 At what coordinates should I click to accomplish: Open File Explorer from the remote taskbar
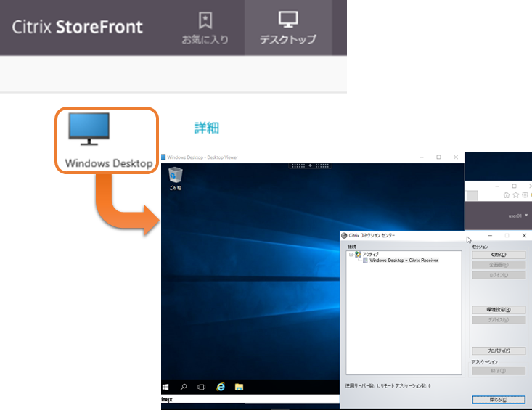(239, 387)
